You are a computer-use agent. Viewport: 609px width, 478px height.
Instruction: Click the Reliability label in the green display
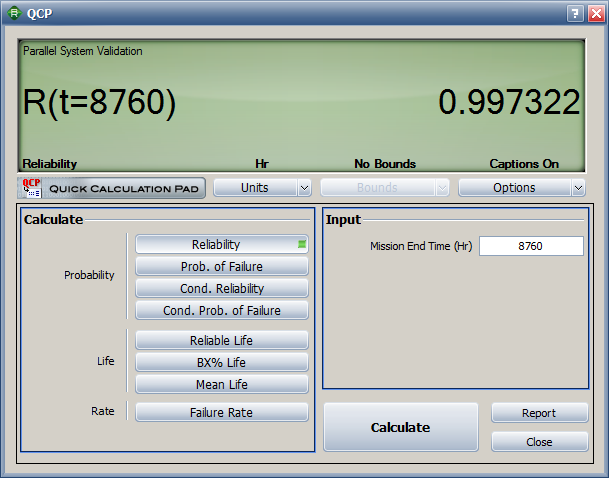(x=50, y=164)
